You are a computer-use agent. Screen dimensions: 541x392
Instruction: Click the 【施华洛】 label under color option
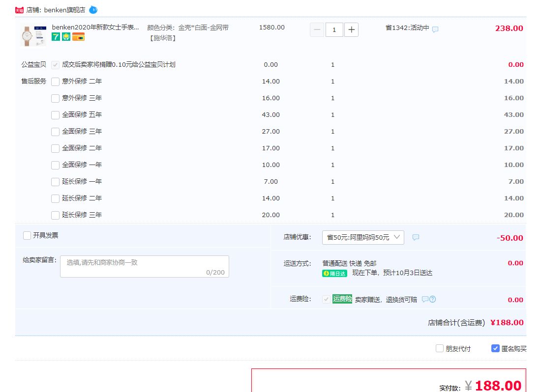tap(163, 38)
